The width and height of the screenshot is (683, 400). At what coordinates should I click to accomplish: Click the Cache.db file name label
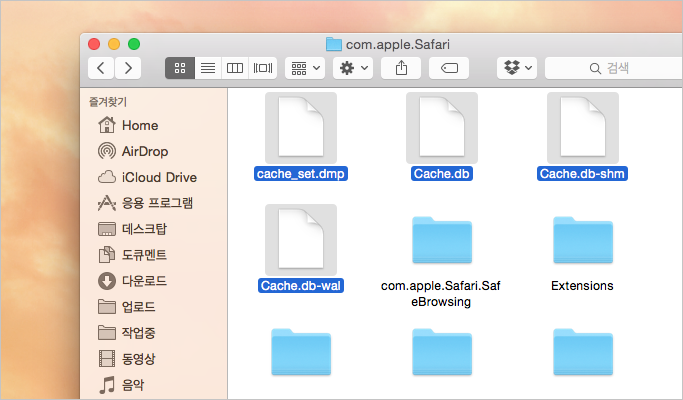pos(442,173)
